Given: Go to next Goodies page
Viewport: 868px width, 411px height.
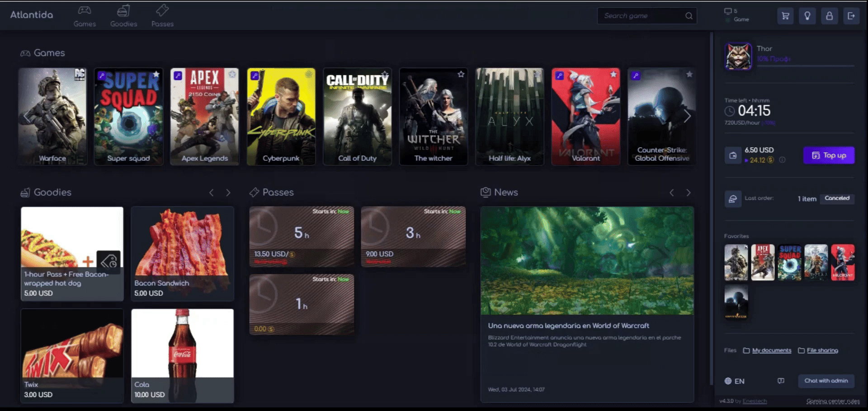Looking at the screenshot, I should (228, 193).
